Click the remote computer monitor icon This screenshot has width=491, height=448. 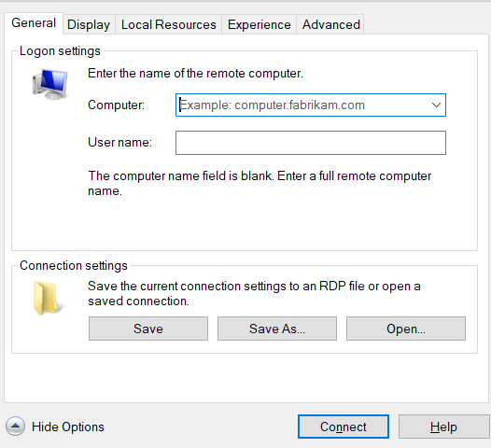click(x=49, y=84)
